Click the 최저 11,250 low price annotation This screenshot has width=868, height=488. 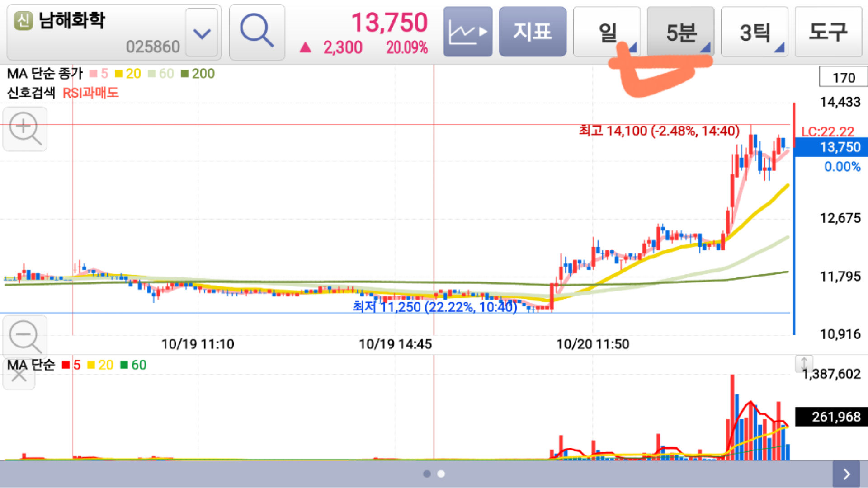click(434, 307)
